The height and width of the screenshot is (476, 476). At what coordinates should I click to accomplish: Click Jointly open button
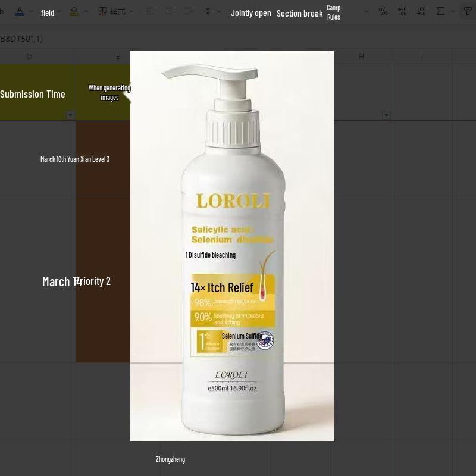point(250,13)
